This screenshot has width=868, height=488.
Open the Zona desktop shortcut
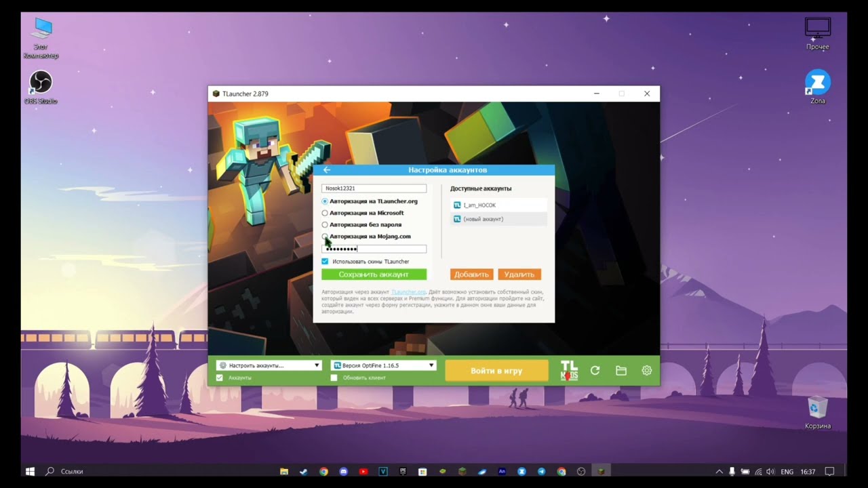(818, 87)
